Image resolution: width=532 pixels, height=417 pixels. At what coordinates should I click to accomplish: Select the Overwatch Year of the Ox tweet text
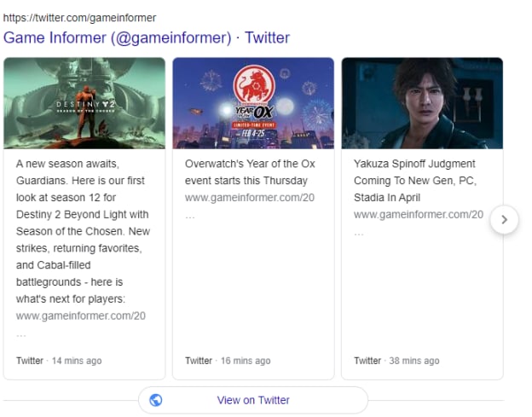click(250, 172)
